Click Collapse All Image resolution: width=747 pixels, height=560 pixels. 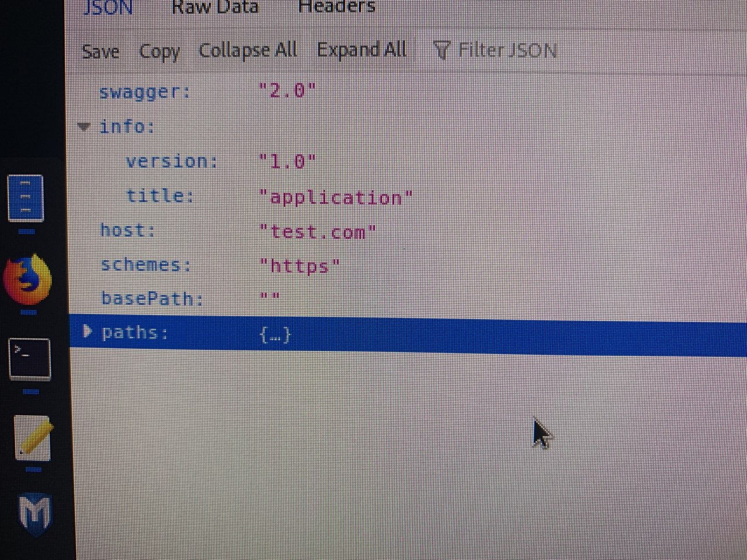248,51
